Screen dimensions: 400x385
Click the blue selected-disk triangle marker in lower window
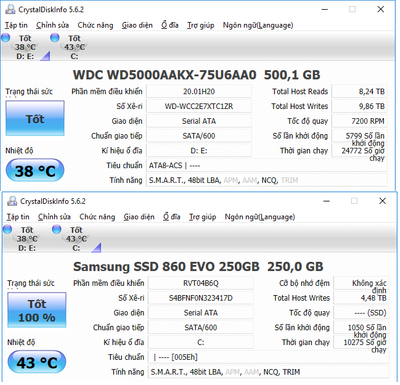[96, 248]
